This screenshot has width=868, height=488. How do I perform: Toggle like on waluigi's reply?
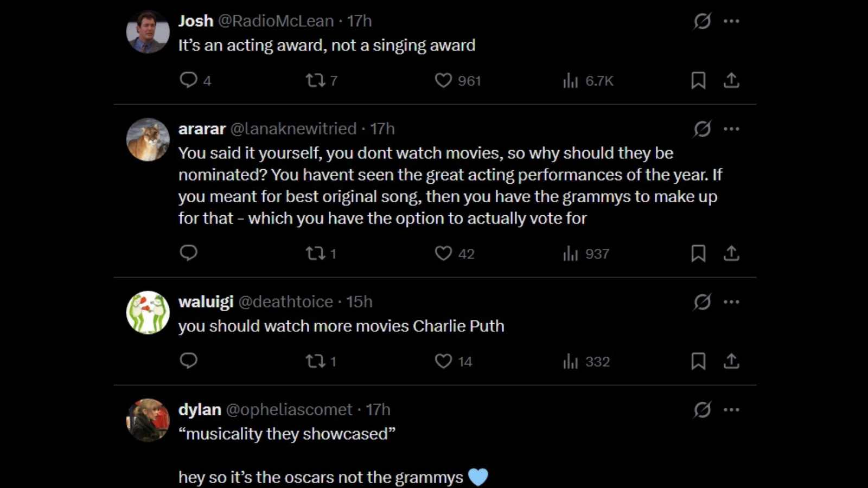click(x=443, y=361)
